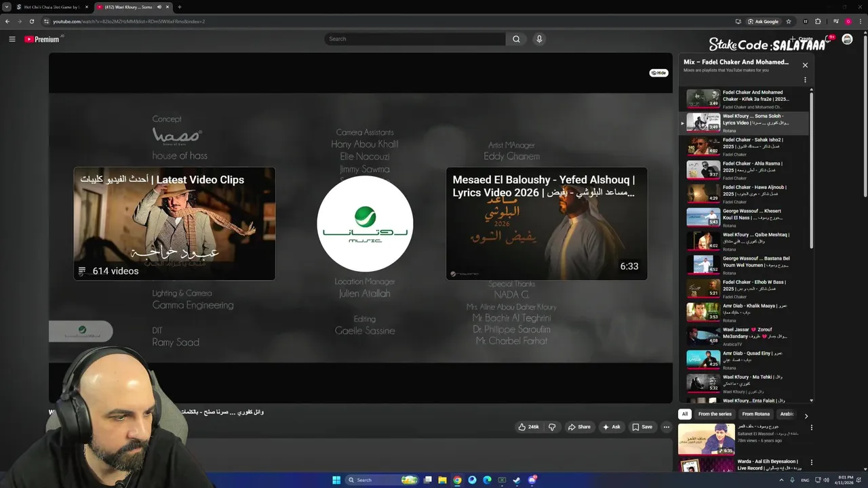This screenshot has width=868, height=488.
Task: Select the Arabic filter chip
Action: [787, 414]
